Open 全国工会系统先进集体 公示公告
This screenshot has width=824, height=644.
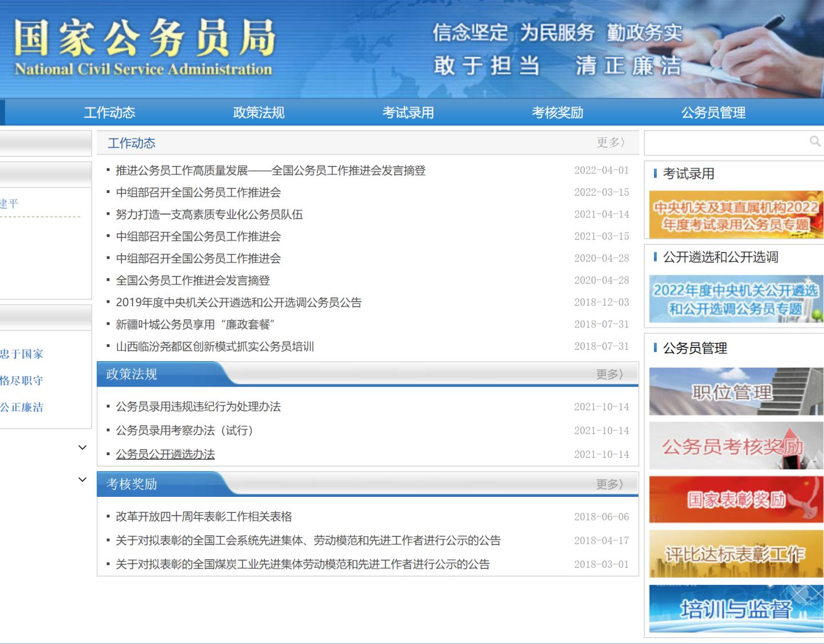click(x=308, y=540)
